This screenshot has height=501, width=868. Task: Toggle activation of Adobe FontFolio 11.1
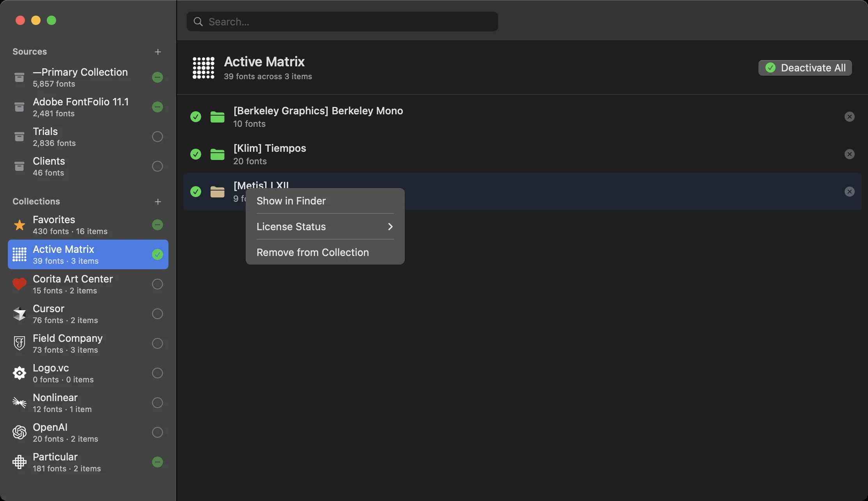tap(158, 107)
